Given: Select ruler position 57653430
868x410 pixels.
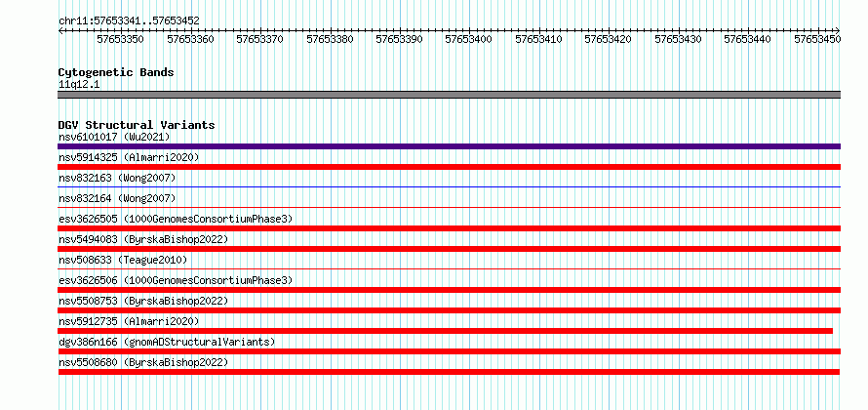Looking at the screenshot, I should pyautogui.click(x=679, y=39).
